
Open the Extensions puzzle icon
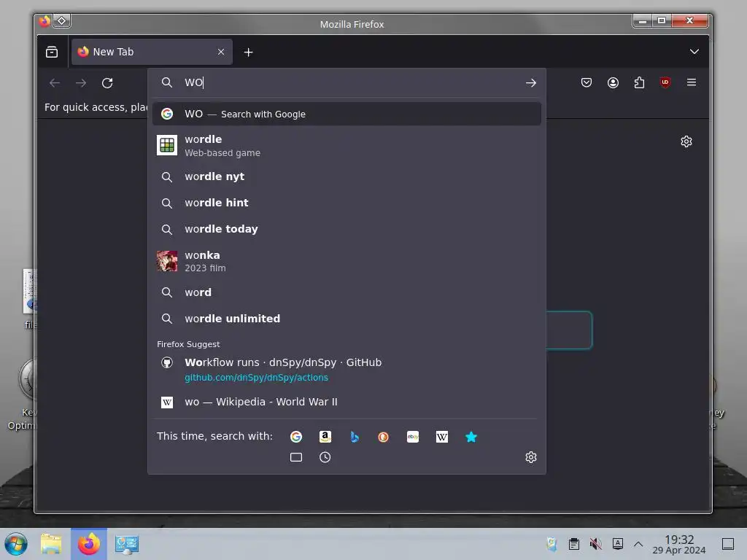[x=639, y=82]
